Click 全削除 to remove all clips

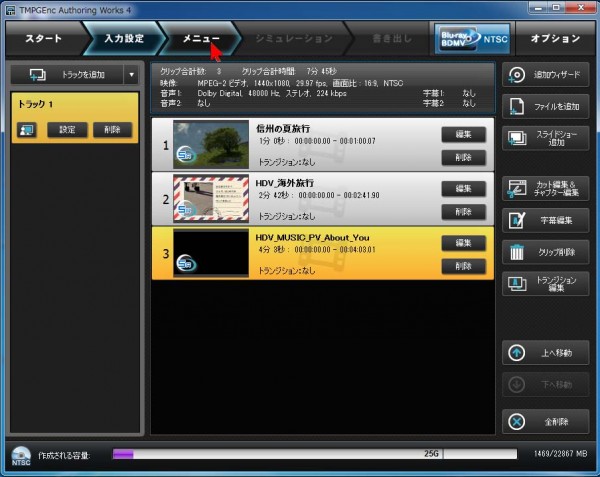tap(545, 422)
